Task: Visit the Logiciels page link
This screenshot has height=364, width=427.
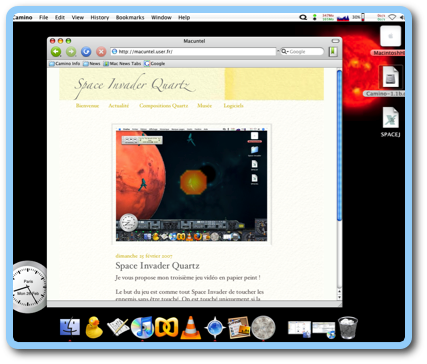Action: point(233,106)
